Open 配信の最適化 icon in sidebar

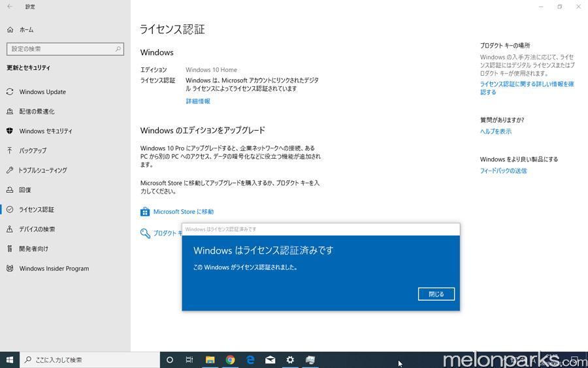click(x=10, y=111)
